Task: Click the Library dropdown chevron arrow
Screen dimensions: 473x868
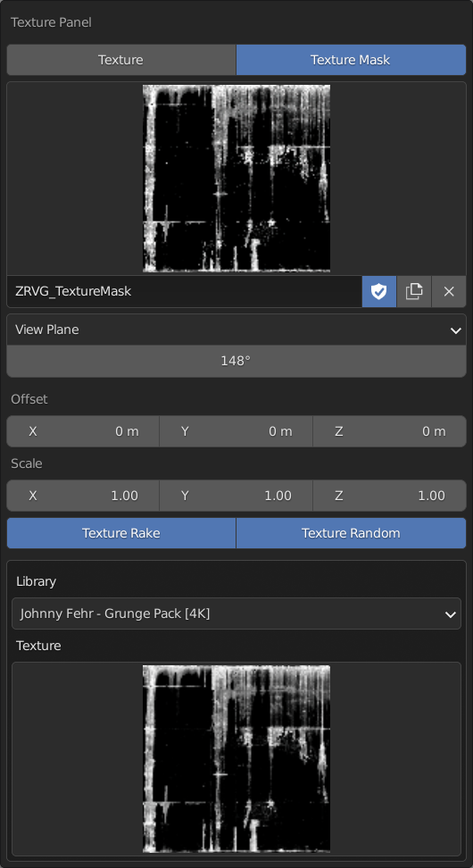Action: point(451,613)
